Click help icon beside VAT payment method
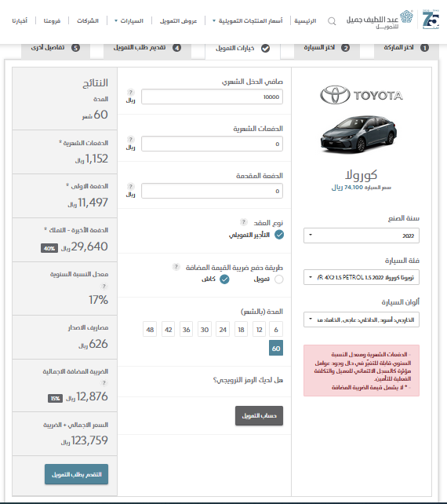The height and width of the screenshot is (504, 447). tap(176, 266)
